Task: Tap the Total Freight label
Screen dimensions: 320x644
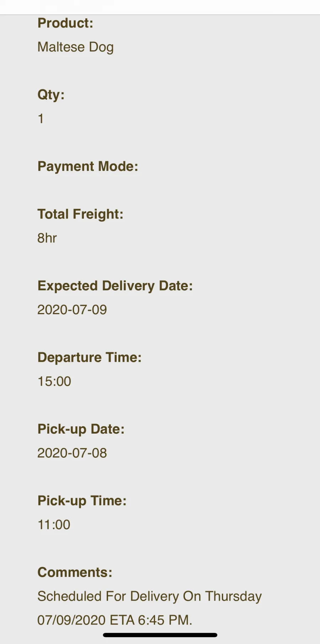Action: (x=80, y=214)
